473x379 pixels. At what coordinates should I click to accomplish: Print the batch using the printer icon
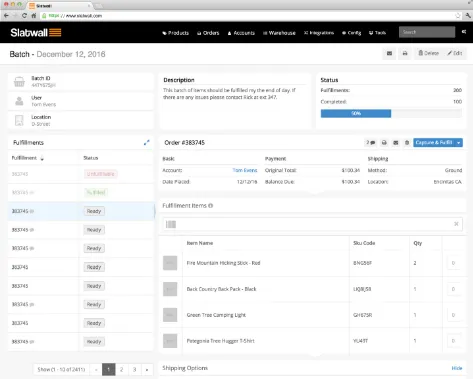point(405,53)
